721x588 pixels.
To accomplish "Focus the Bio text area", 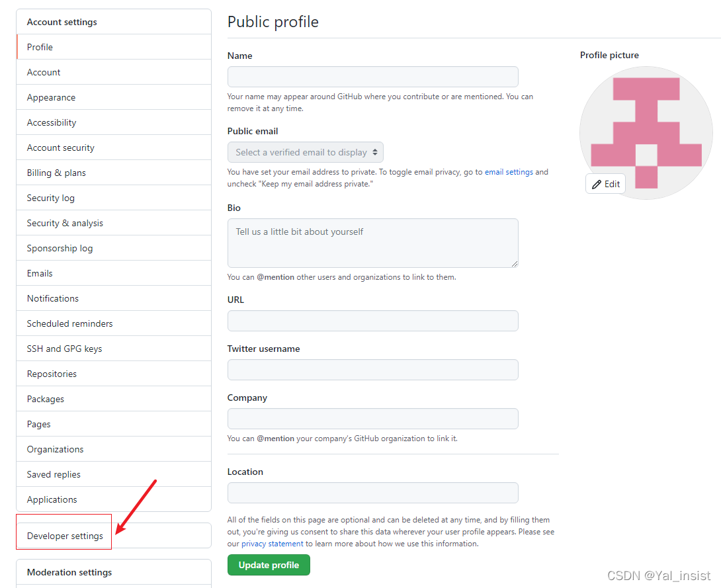I will pyautogui.click(x=373, y=243).
